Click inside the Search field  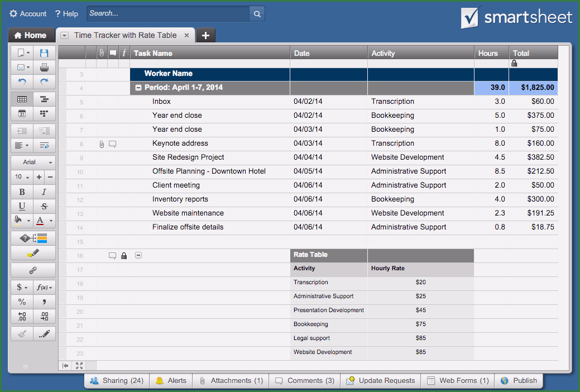[167, 13]
